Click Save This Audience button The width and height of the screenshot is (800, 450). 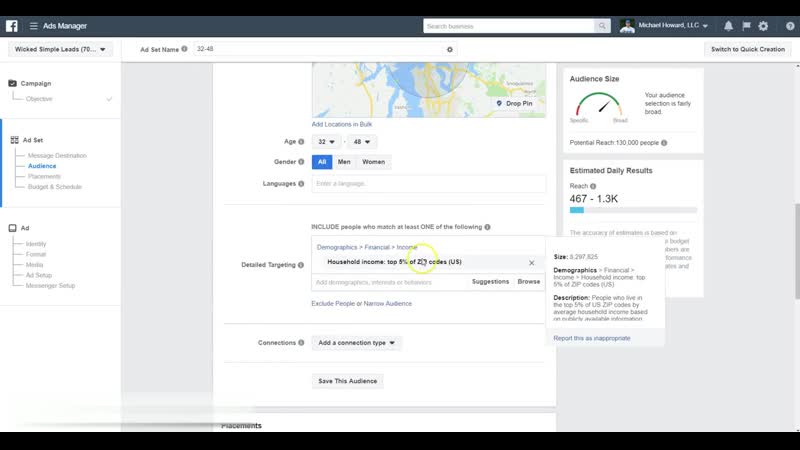point(347,381)
